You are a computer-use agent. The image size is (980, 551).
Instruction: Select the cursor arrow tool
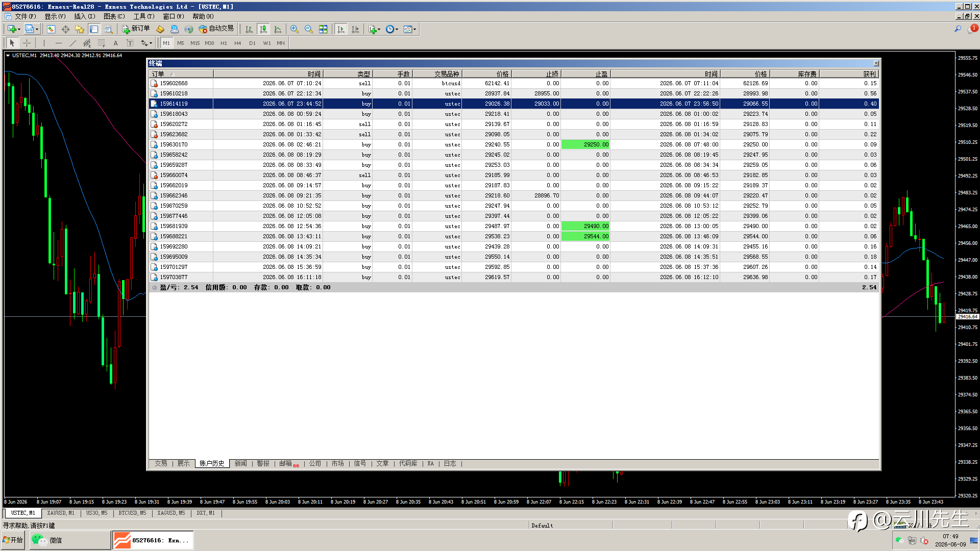point(12,43)
